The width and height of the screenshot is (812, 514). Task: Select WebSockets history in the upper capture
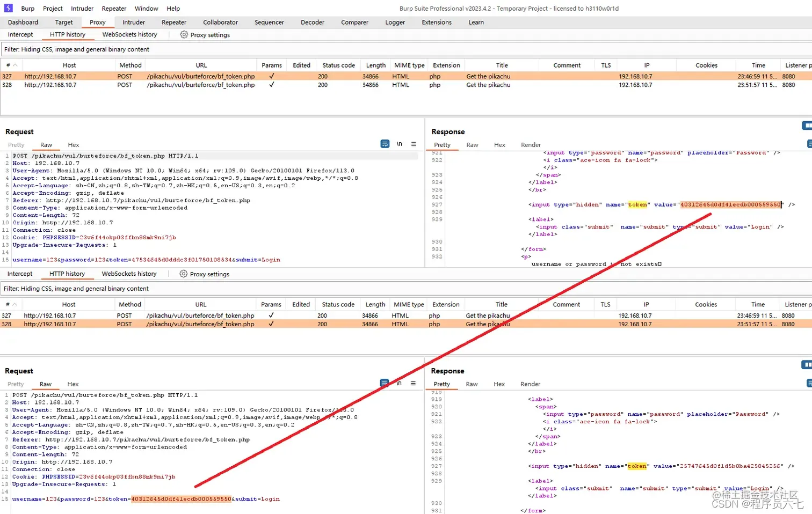click(129, 34)
